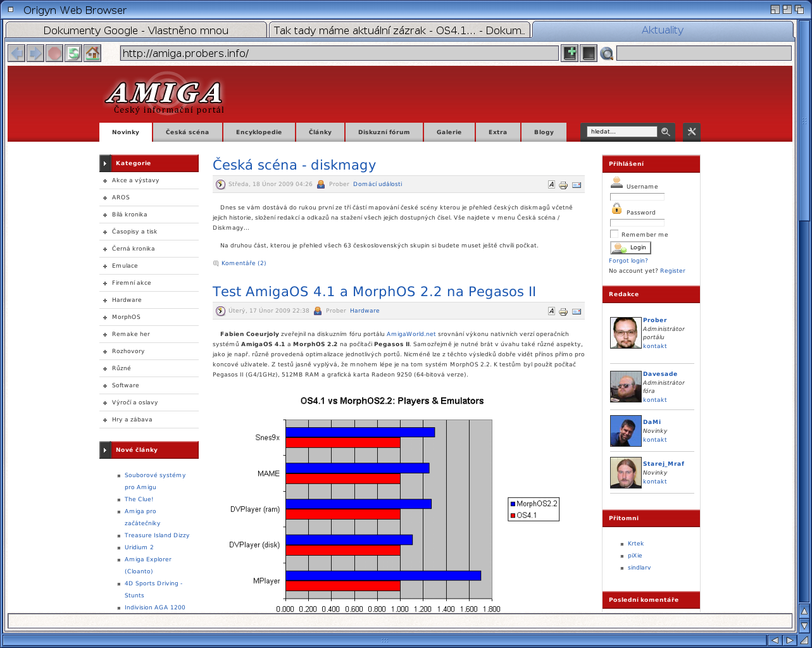812x648 pixels.
Task: Click print icon for Česká scéna article
Action: coord(563,185)
